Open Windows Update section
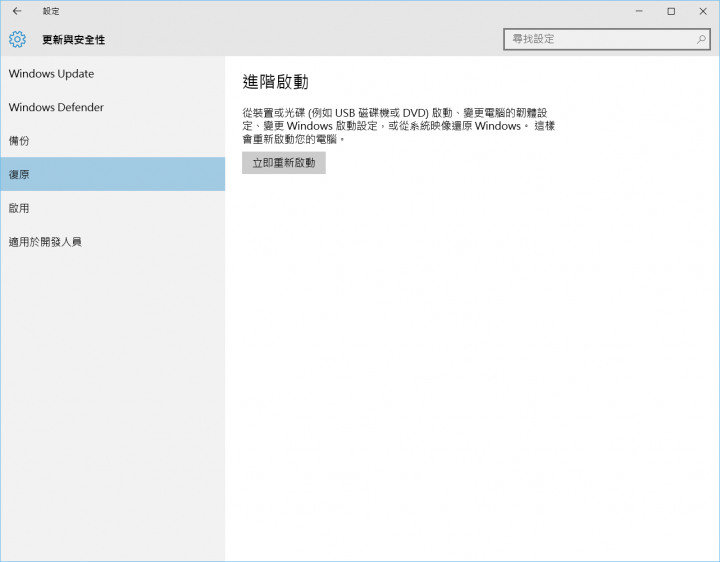Screen dimensions: 720x562 (x=112, y=73)
